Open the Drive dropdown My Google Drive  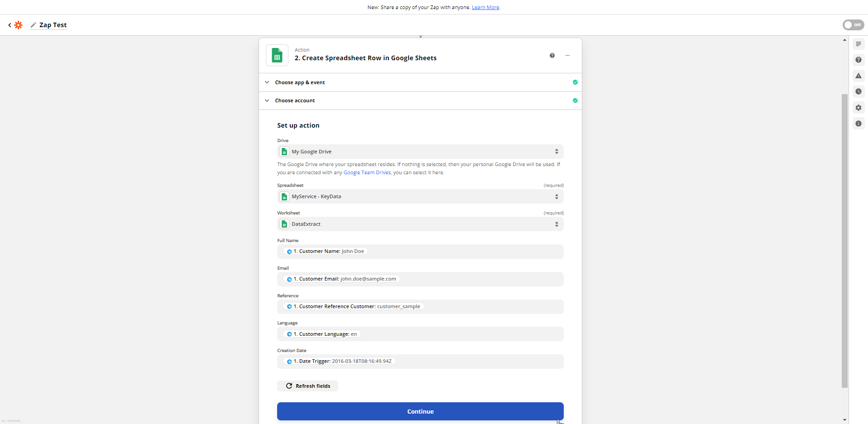pos(420,152)
